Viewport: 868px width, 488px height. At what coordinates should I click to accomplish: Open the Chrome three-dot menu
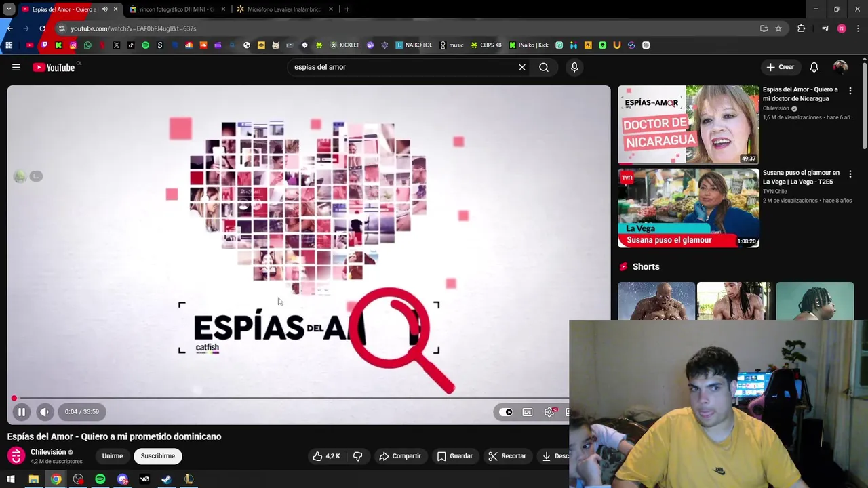coord(859,28)
